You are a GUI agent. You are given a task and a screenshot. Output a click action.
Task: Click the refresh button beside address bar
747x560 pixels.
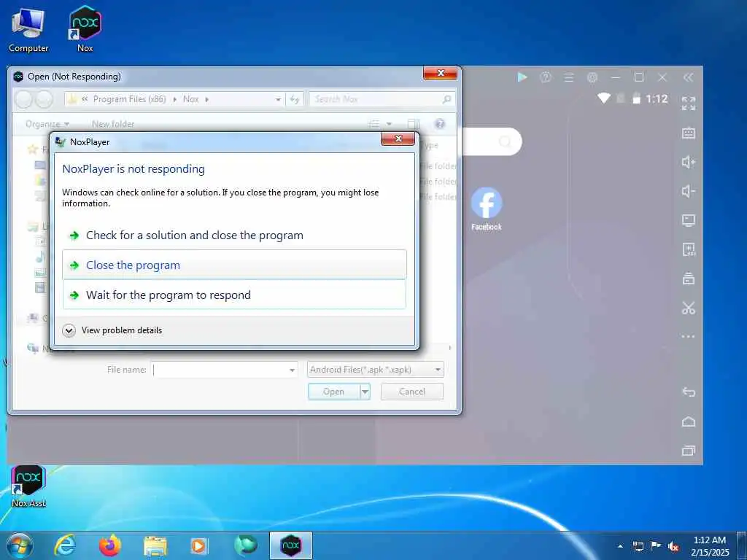295,99
